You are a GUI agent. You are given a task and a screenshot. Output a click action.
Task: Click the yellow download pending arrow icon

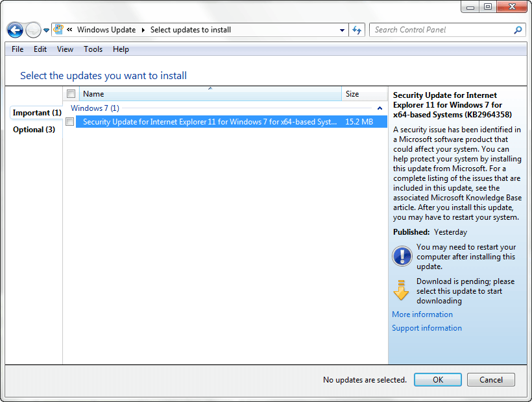(x=402, y=290)
